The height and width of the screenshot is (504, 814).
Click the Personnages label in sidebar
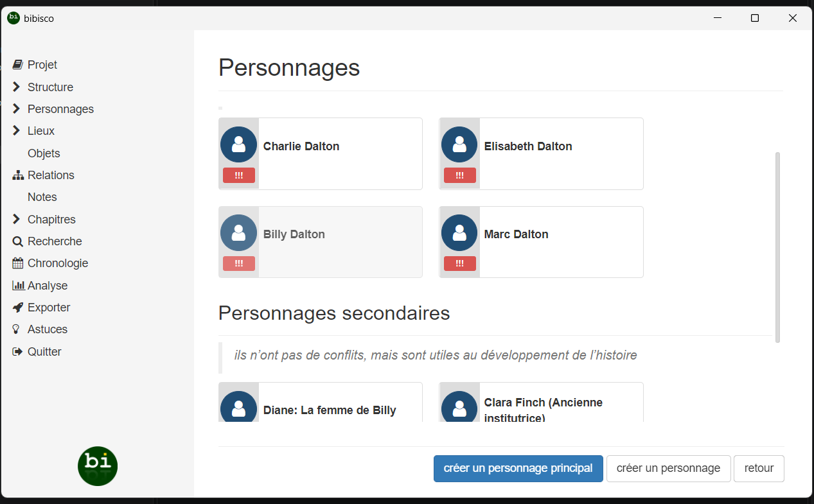click(x=60, y=109)
